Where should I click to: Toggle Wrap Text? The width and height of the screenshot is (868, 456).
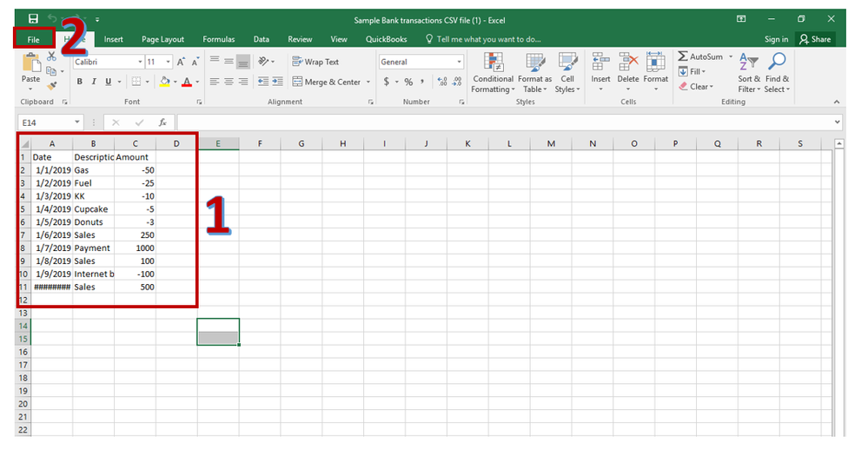pyautogui.click(x=315, y=62)
